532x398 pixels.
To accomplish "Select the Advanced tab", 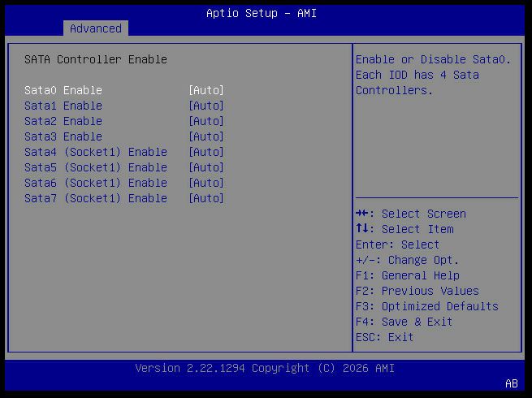I will (x=96, y=28).
